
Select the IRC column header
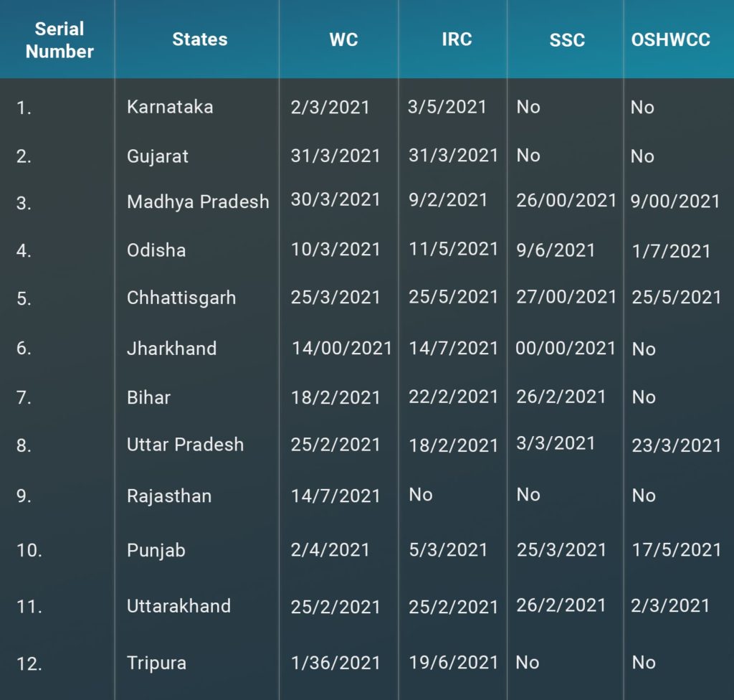tap(457, 39)
